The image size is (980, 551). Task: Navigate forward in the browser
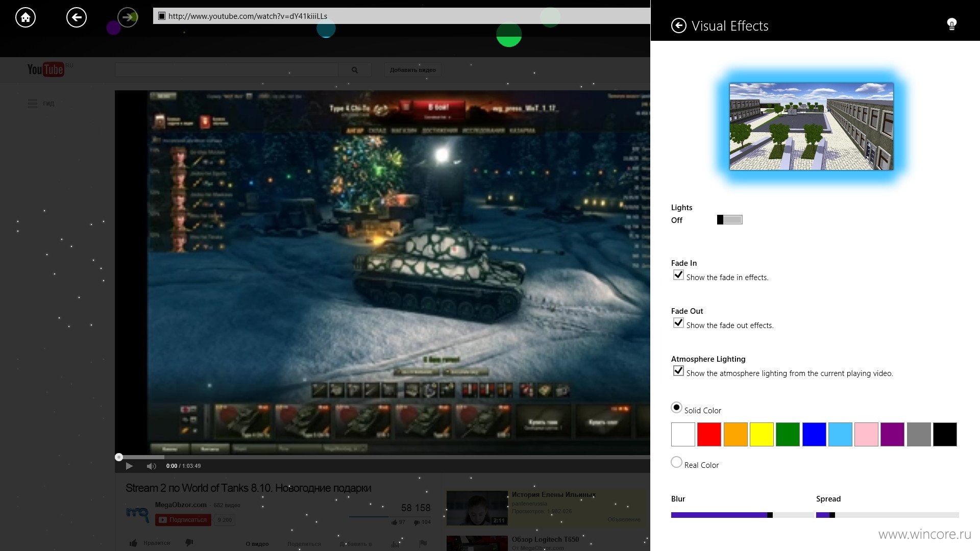click(x=128, y=17)
